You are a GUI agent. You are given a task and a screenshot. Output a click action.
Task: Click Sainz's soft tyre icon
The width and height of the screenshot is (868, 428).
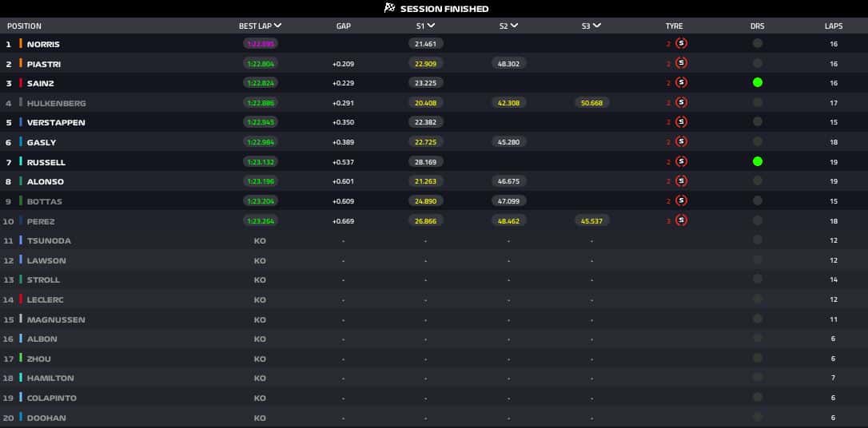point(682,82)
